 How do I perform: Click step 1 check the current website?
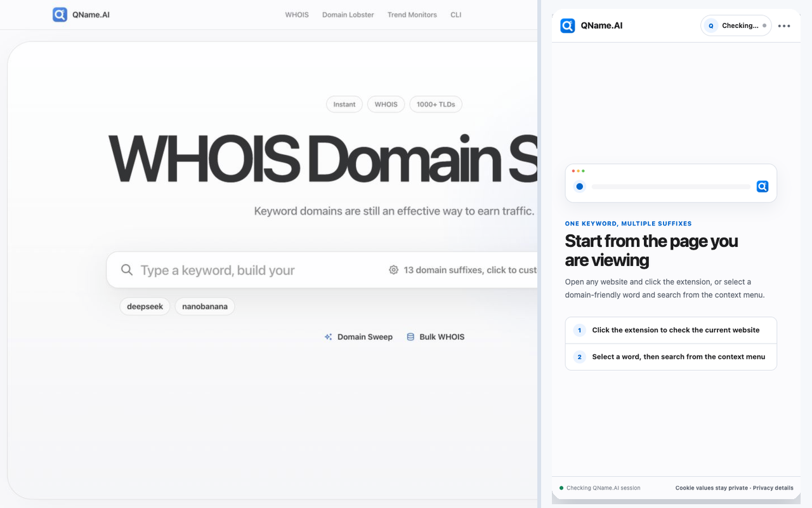pos(671,330)
